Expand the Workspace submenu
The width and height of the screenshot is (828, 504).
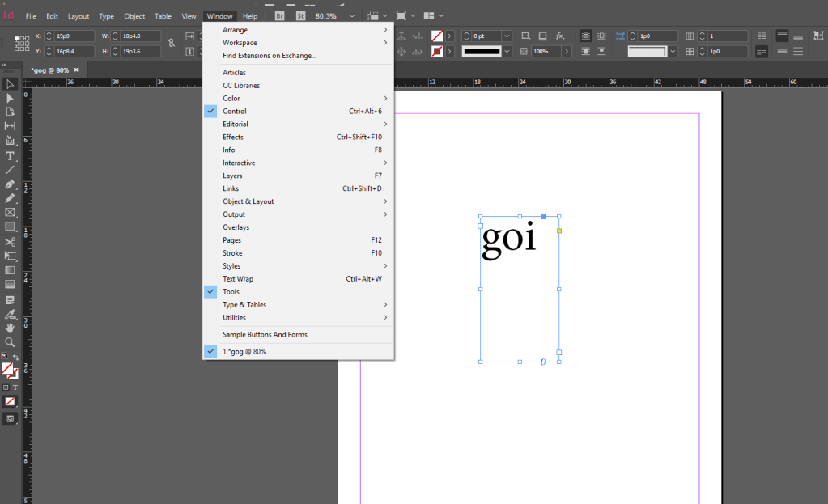240,43
